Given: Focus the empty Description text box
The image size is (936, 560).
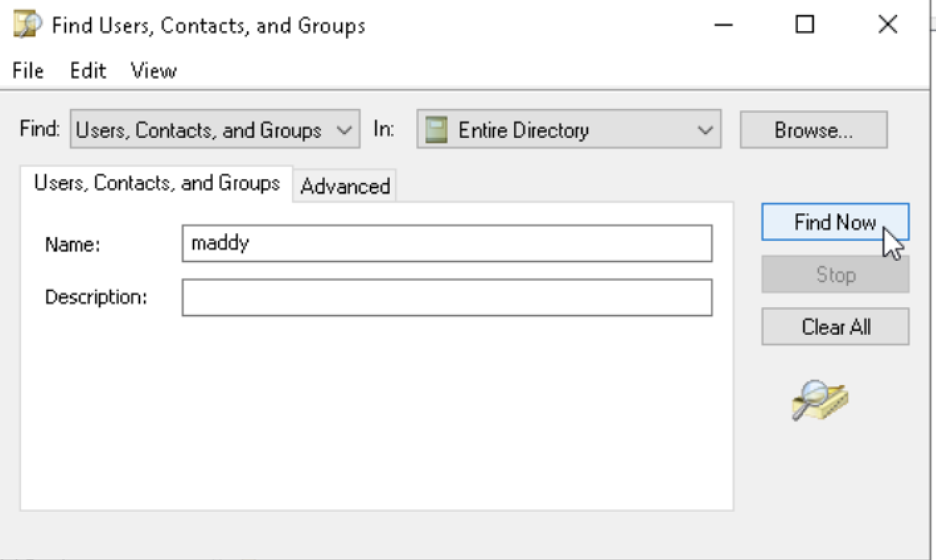Looking at the screenshot, I should click(447, 297).
